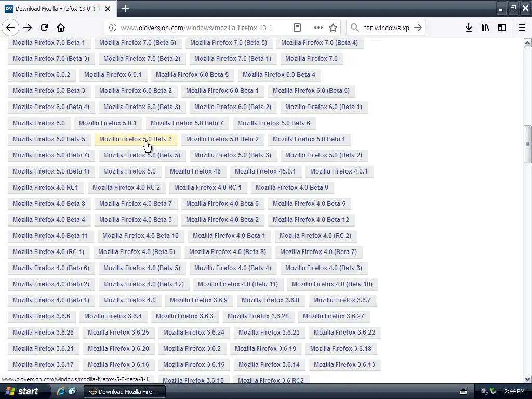Open Mozilla Firefox 5.0 (Beta 7) link

51,155
